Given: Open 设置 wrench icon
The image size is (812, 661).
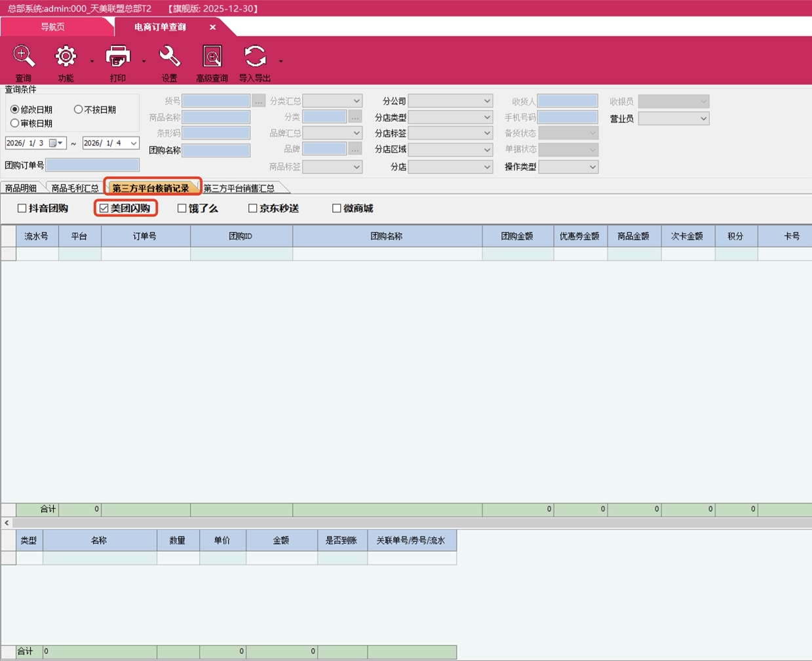Looking at the screenshot, I should click(x=170, y=57).
